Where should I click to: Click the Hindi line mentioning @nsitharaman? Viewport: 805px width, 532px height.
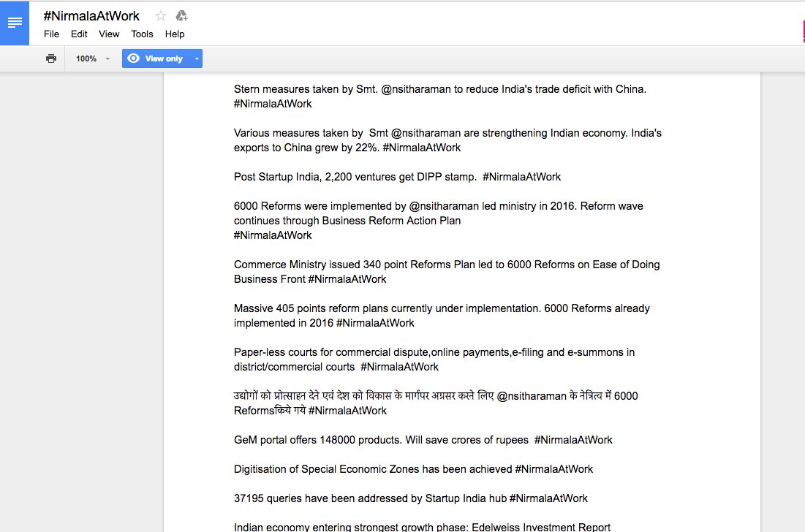(x=436, y=396)
